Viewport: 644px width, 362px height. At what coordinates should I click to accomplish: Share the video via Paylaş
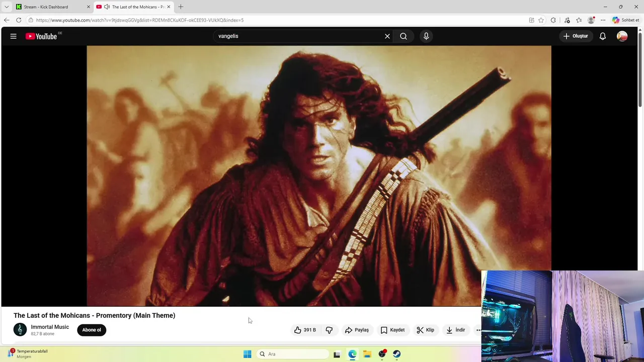[357, 330]
